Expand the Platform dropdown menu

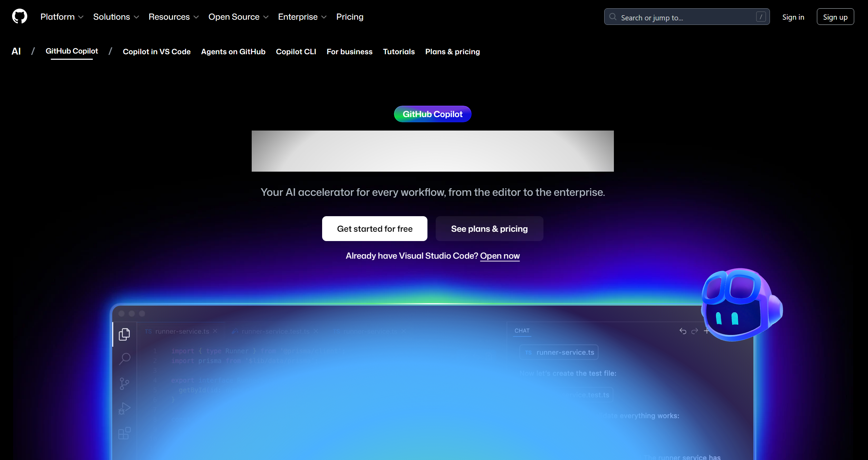coord(62,17)
